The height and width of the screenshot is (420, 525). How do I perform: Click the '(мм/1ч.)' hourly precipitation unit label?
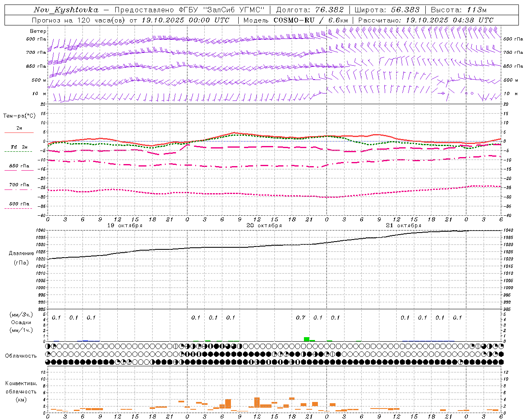tap(21, 330)
